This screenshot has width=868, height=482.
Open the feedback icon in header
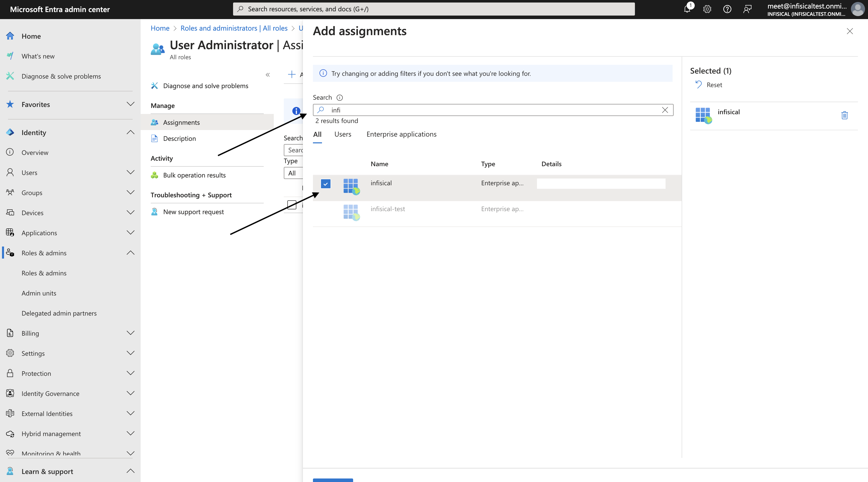[747, 9]
